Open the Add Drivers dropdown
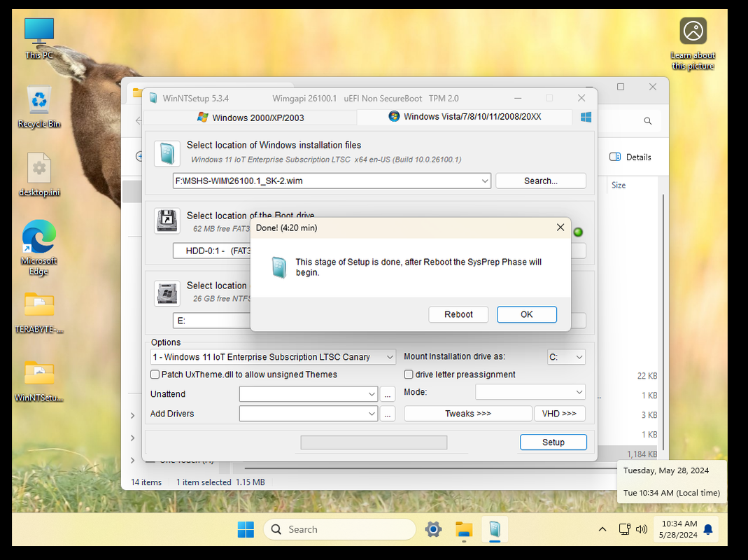This screenshot has height=560, width=748. [x=372, y=414]
